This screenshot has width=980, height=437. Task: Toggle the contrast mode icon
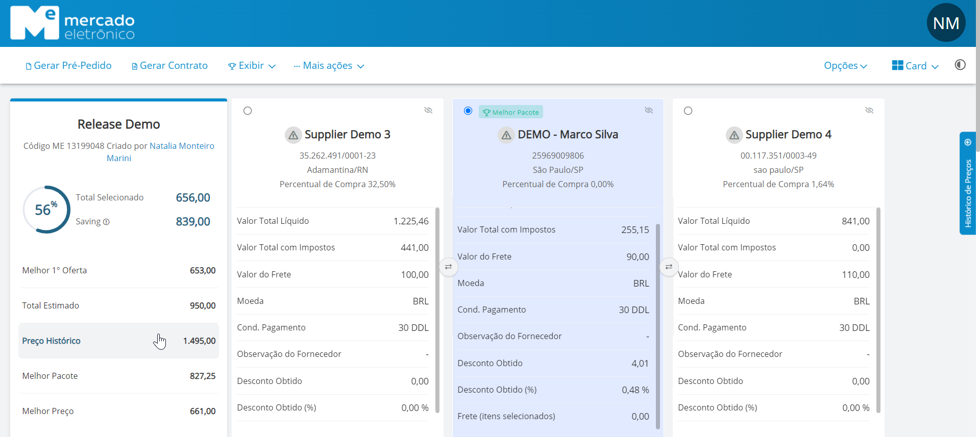click(x=960, y=65)
